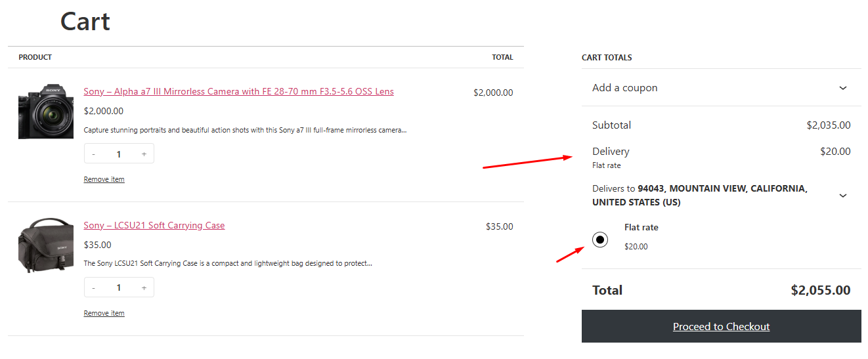Click the Sony camera product thumbnail

pos(46,112)
